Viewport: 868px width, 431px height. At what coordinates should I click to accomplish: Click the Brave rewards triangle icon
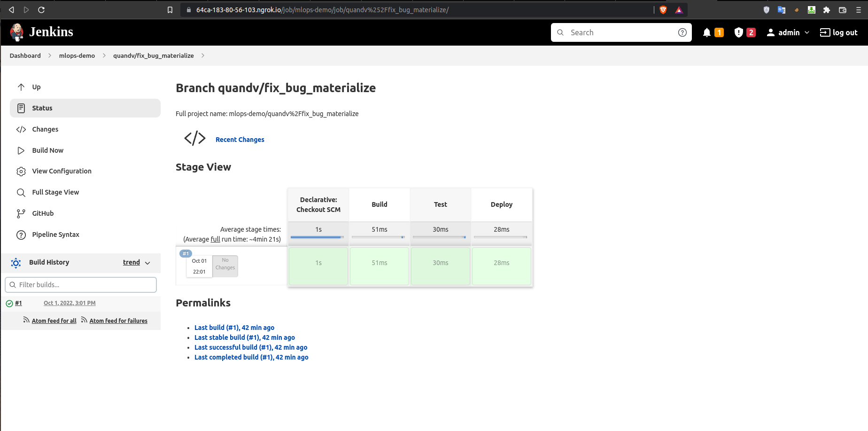(x=679, y=10)
